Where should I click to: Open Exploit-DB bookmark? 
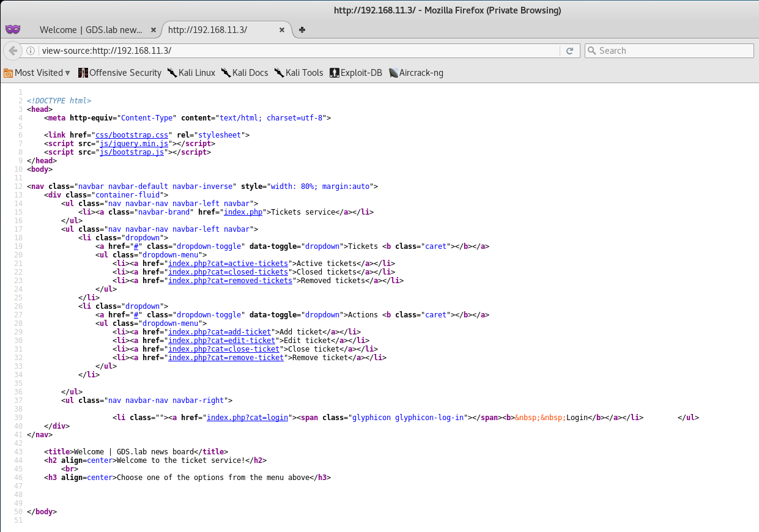point(356,73)
